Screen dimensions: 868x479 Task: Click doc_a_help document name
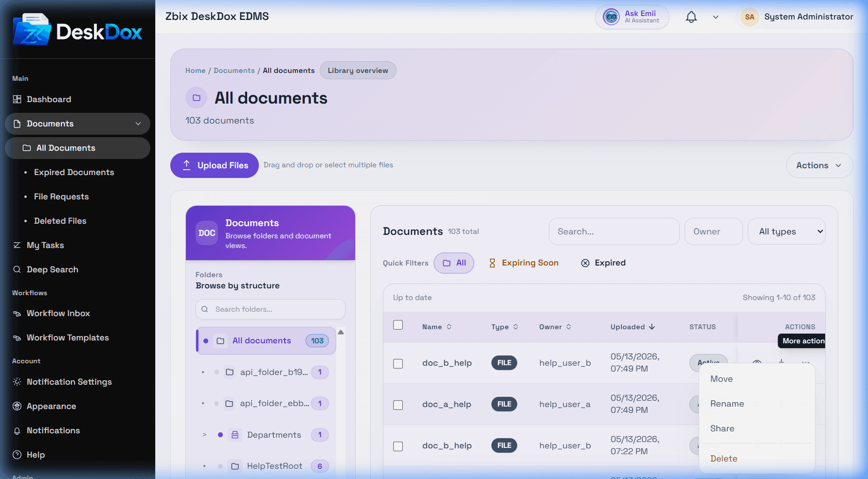(447, 404)
